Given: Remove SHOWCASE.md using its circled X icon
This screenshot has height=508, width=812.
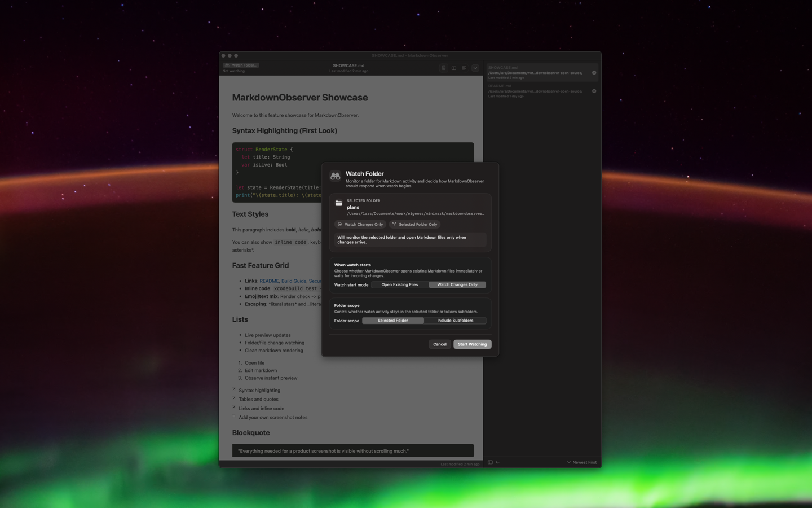Looking at the screenshot, I should click(x=593, y=73).
